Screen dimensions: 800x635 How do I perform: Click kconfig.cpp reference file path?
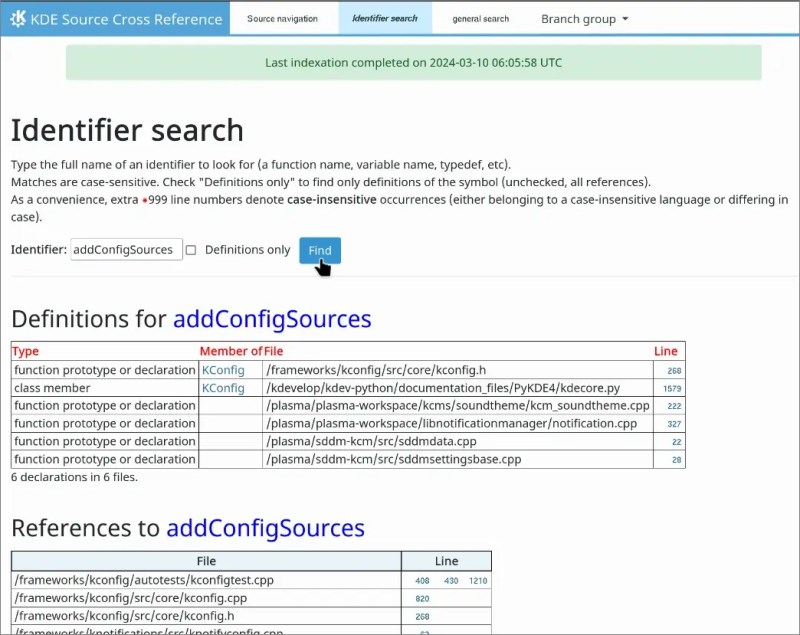[x=131, y=598]
